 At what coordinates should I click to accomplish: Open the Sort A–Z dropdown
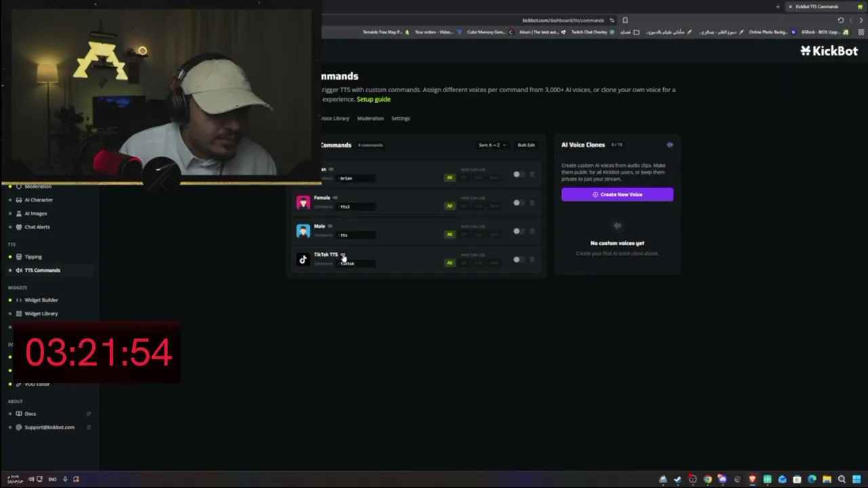click(492, 145)
